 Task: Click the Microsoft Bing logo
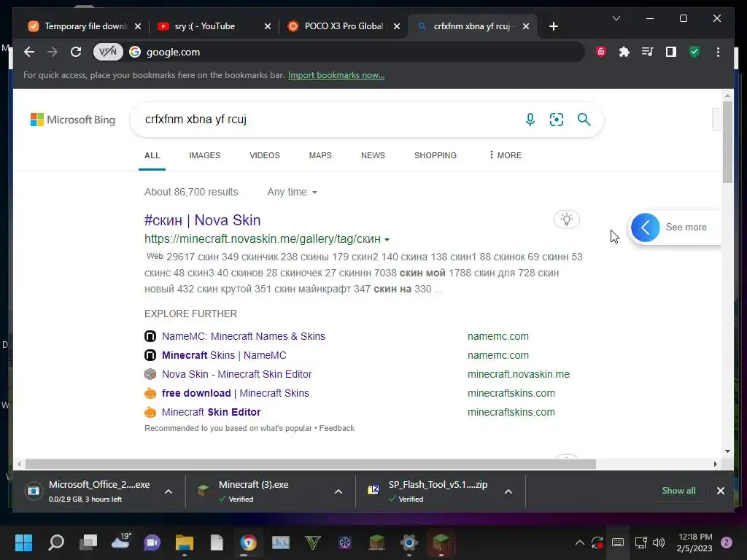point(73,120)
